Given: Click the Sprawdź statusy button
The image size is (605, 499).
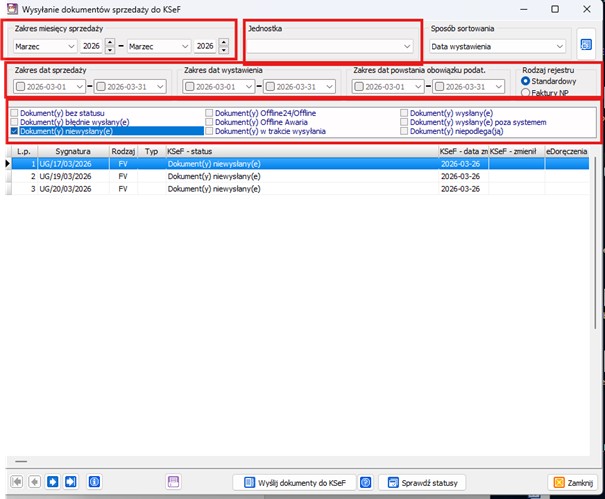Looking at the screenshot, I should point(421,482).
